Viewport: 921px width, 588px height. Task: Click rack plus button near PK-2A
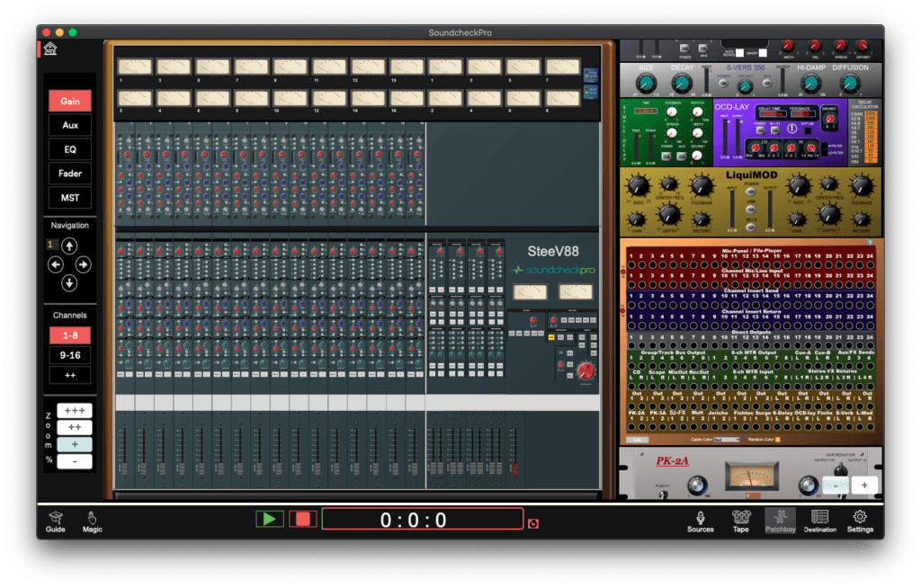(x=864, y=486)
